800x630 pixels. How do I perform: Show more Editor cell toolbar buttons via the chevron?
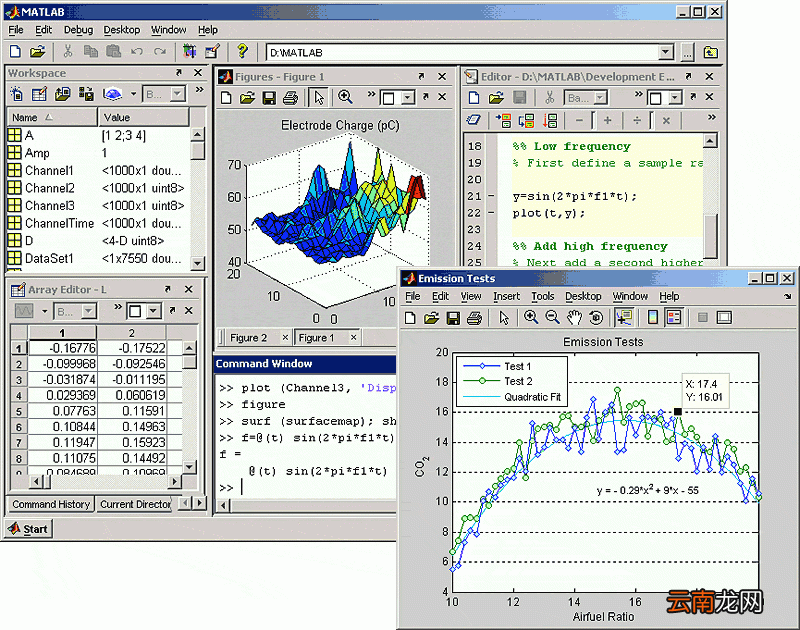click(711, 118)
